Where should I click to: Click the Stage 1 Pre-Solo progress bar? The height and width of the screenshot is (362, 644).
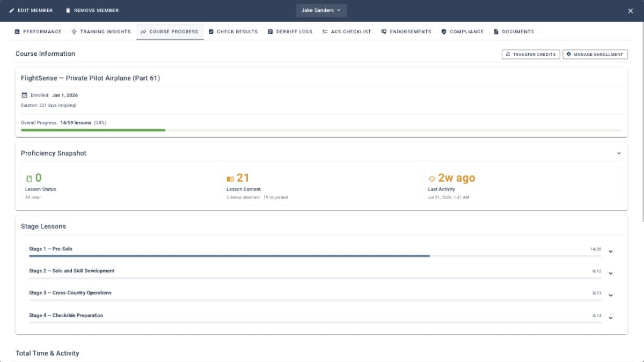coord(315,256)
